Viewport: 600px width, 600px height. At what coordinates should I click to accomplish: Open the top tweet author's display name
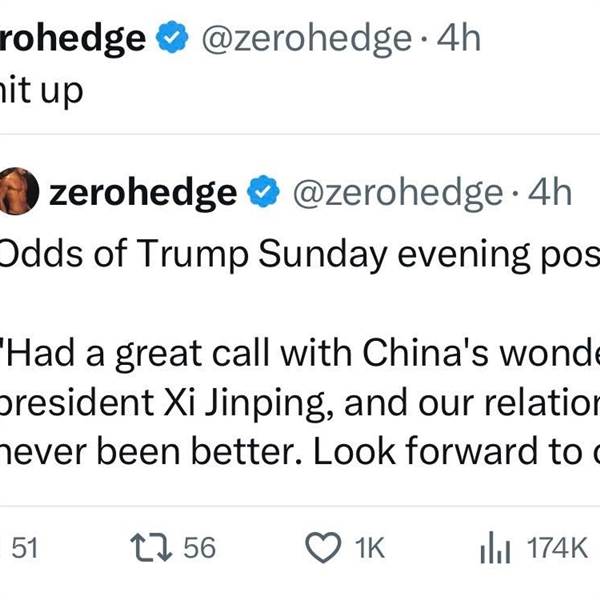tap(75, 39)
